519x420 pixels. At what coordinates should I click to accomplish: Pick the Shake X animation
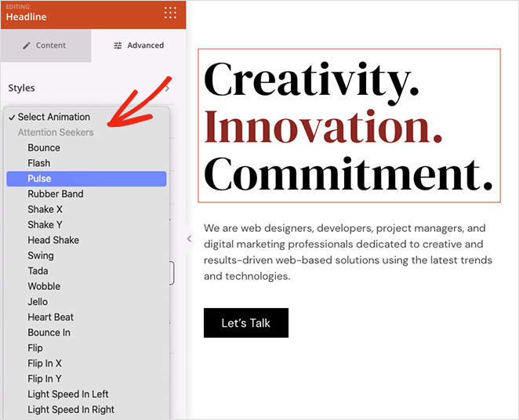(86, 209)
